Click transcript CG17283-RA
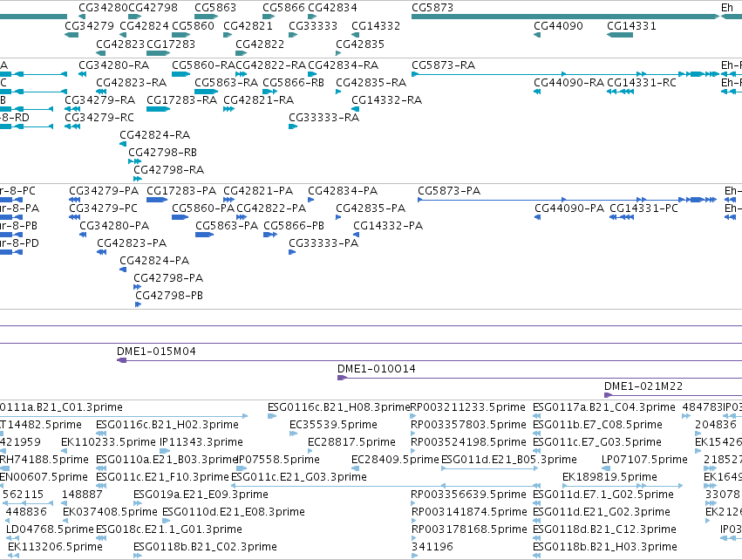 [x=181, y=100]
